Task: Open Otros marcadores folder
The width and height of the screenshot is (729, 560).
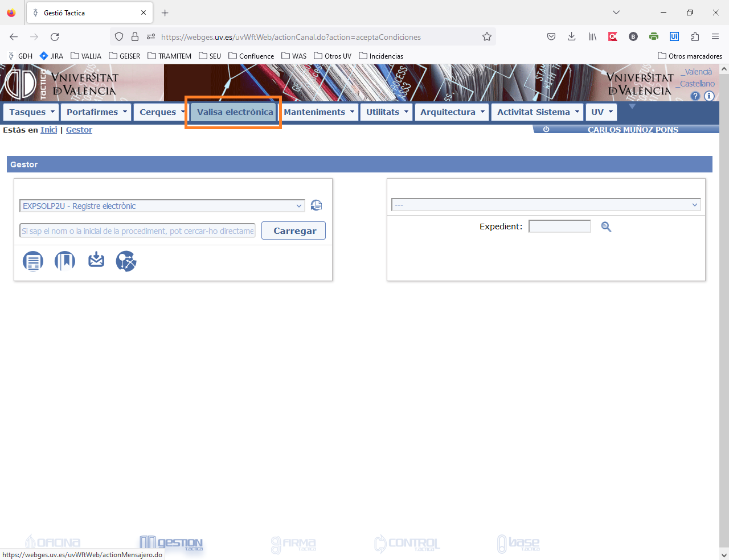Action: tap(690, 56)
